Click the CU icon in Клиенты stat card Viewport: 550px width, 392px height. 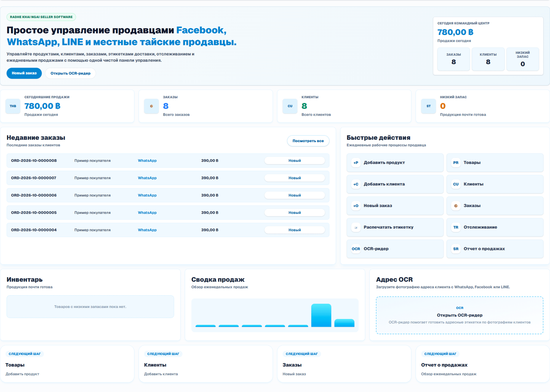click(x=290, y=106)
